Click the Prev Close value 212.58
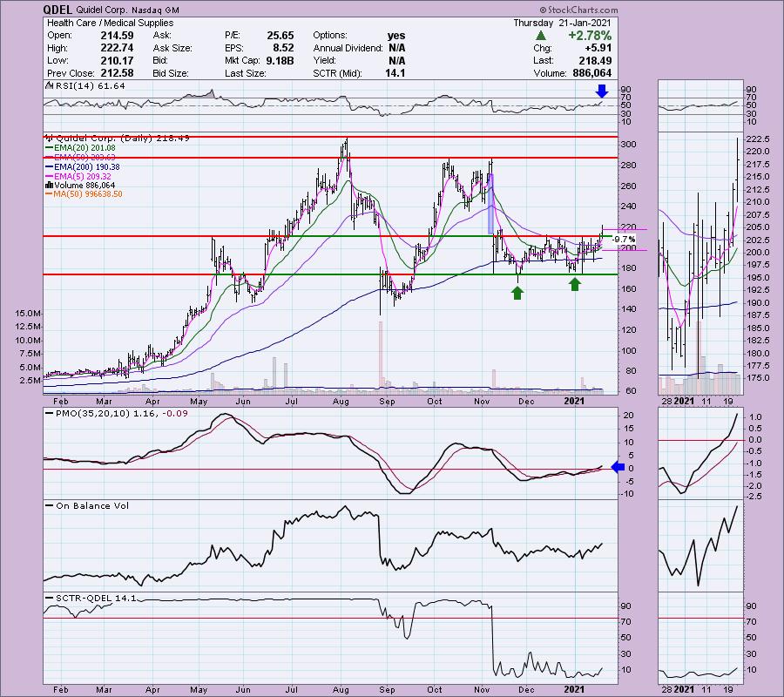The width and height of the screenshot is (784, 697). point(118,73)
